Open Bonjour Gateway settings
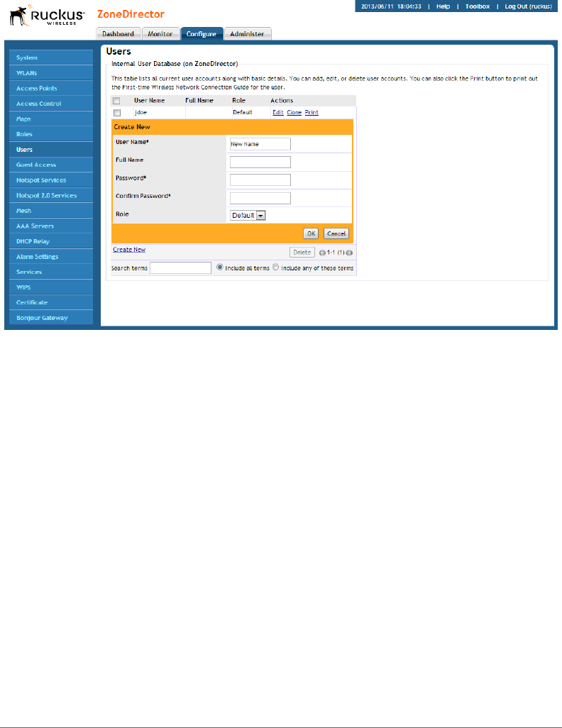Screen dimensions: 562x728 pyautogui.click(x=51, y=318)
